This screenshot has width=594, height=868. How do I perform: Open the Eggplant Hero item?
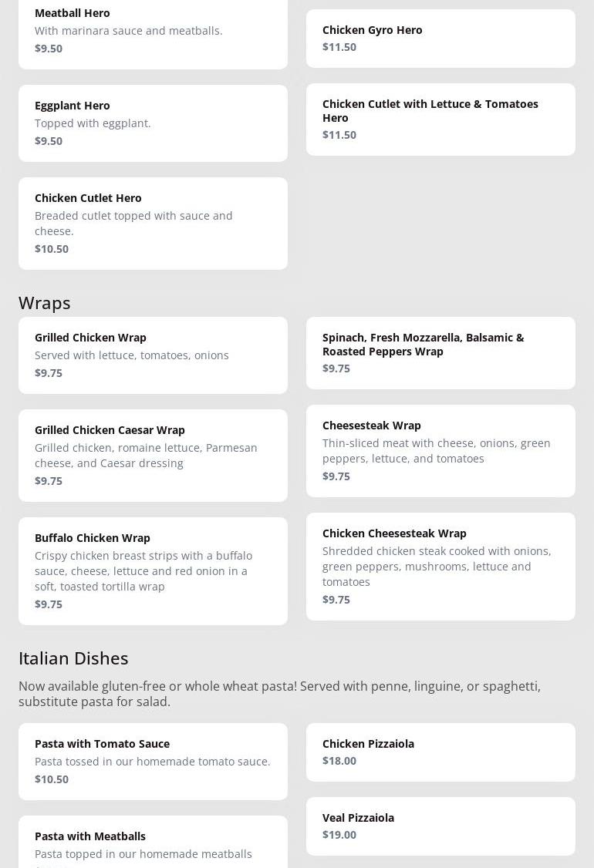pos(153,123)
